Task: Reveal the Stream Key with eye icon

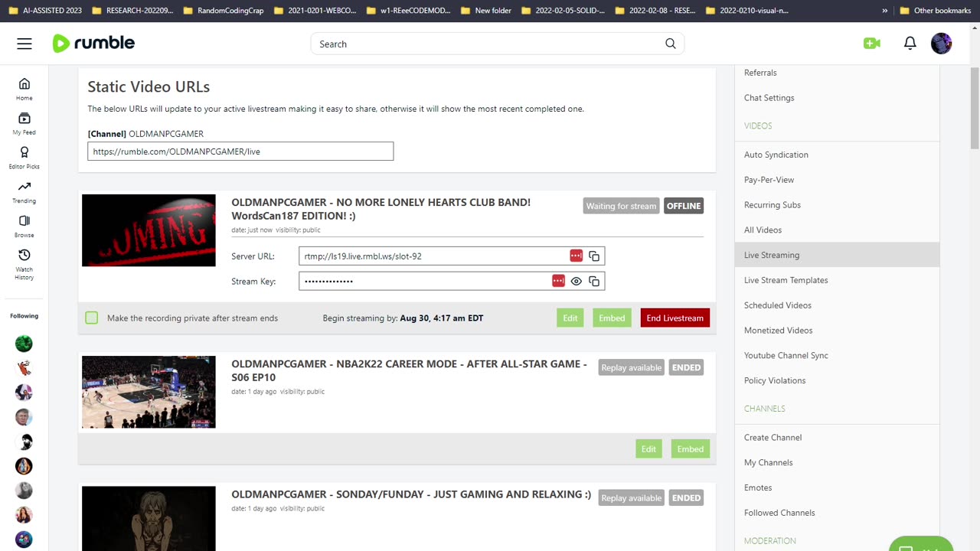Action: (577, 282)
